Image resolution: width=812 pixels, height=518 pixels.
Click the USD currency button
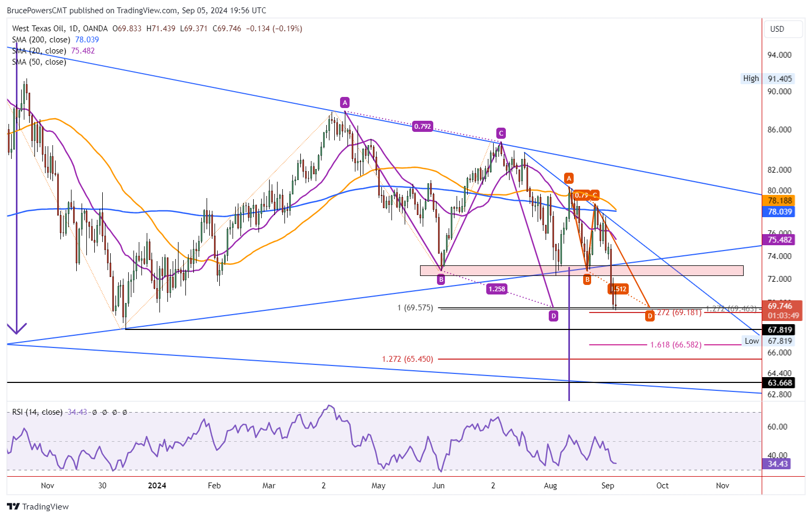[x=783, y=29]
